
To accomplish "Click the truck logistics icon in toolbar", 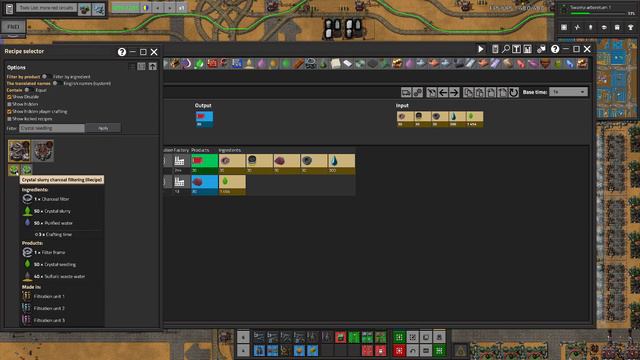I will (406, 92).
